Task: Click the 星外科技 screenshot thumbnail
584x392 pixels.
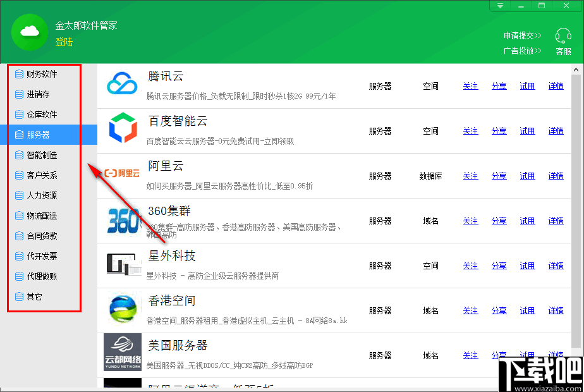Action: (123, 264)
